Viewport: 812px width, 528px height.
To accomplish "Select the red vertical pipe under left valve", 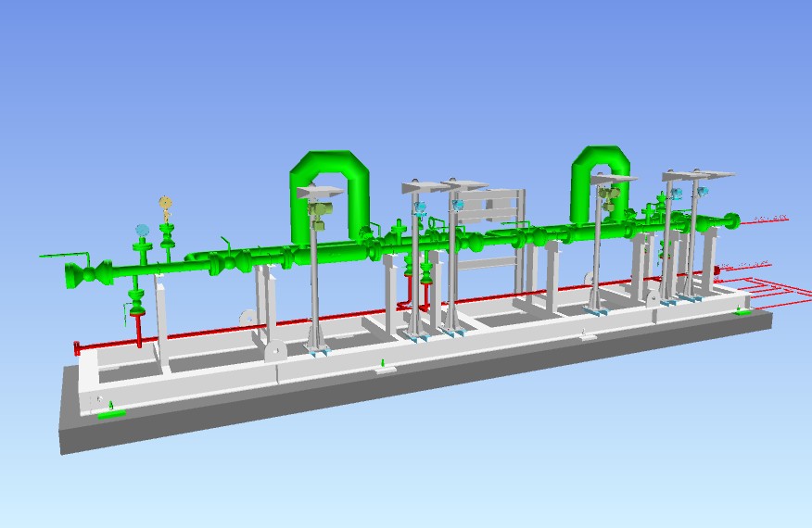I will 139,331.
